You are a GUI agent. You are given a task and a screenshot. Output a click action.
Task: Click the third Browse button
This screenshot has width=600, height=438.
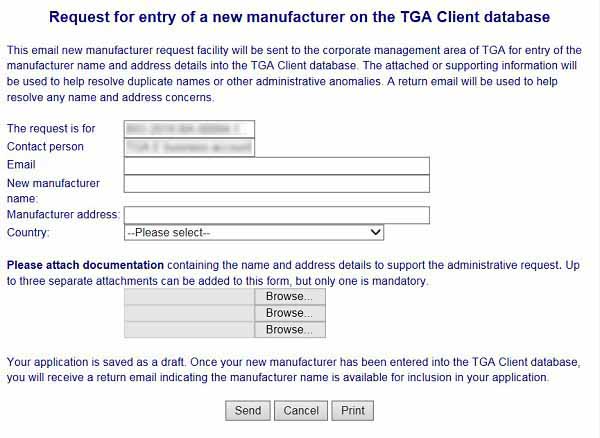coord(289,329)
